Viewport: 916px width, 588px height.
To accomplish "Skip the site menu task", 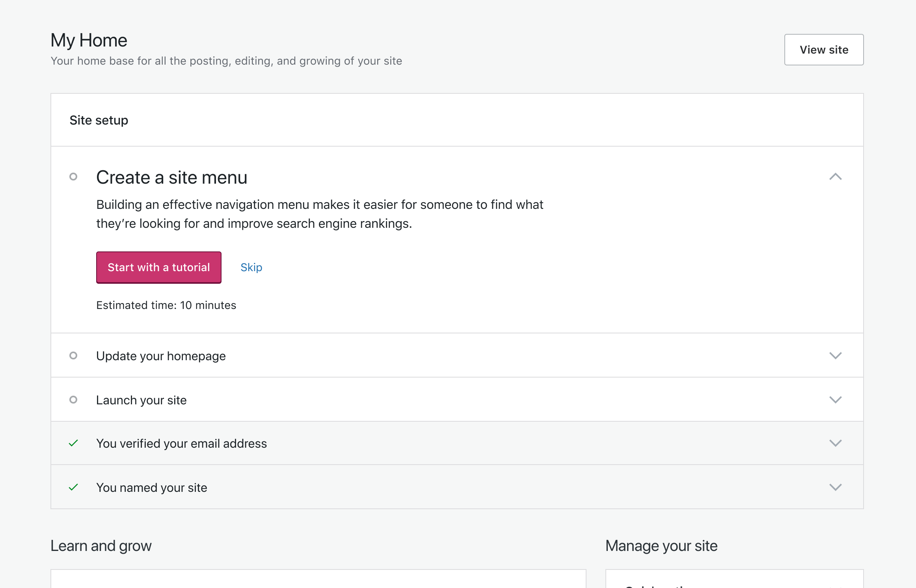I will point(251,267).
